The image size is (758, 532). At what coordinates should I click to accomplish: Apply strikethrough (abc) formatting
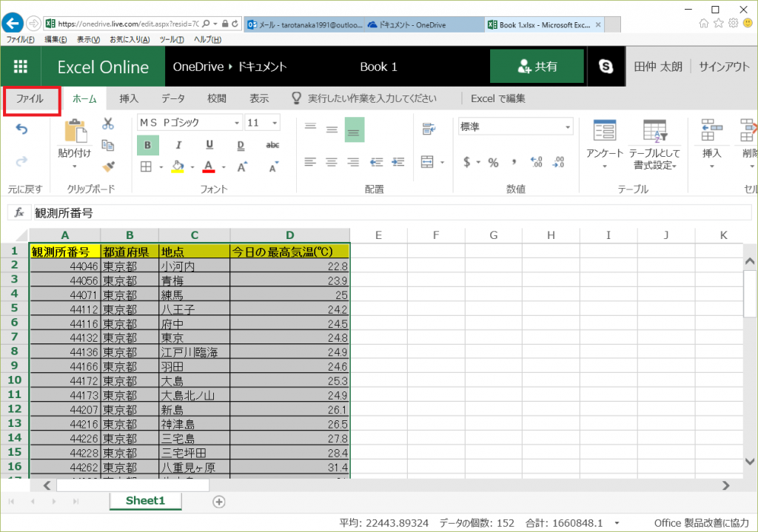point(272,145)
